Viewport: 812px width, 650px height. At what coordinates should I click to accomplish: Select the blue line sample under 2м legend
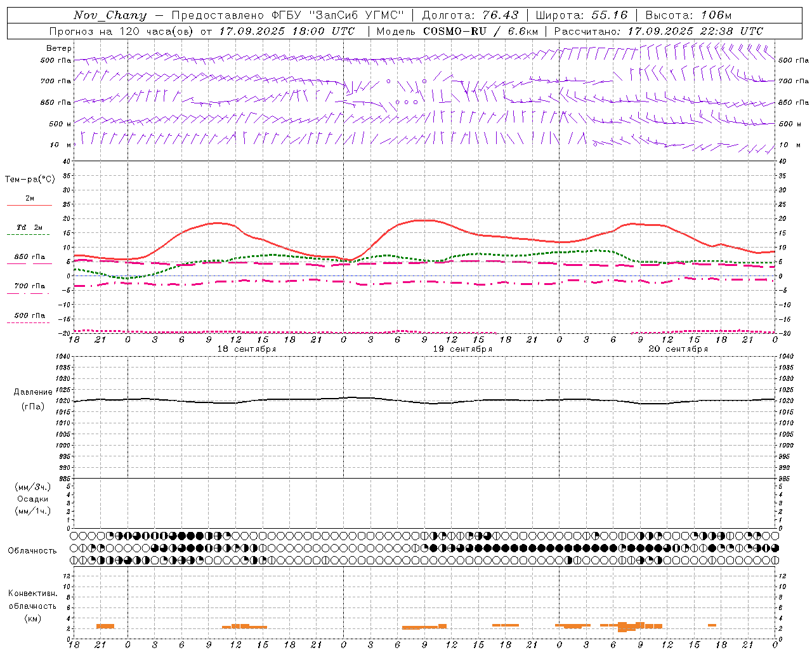click(x=29, y=206)
